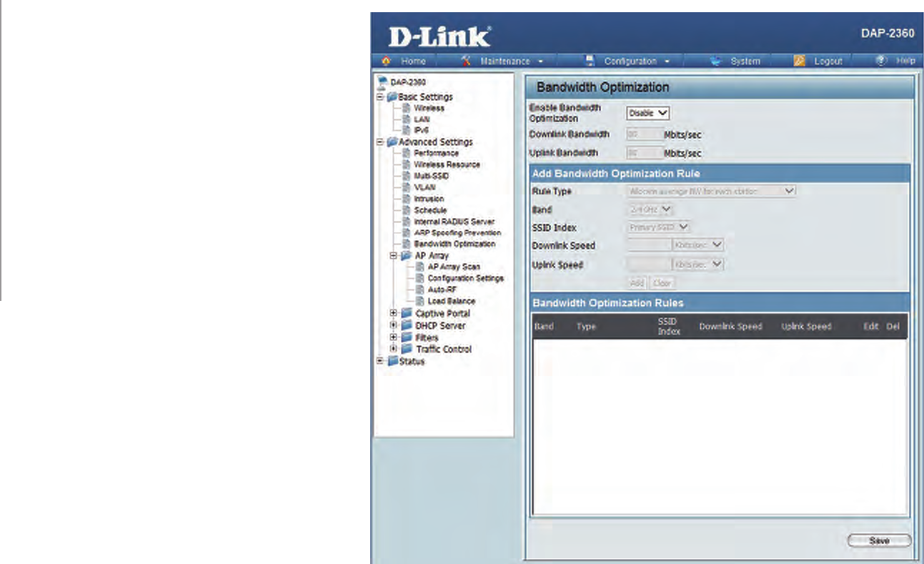Open the Internal RADIUS Server page

454,222
